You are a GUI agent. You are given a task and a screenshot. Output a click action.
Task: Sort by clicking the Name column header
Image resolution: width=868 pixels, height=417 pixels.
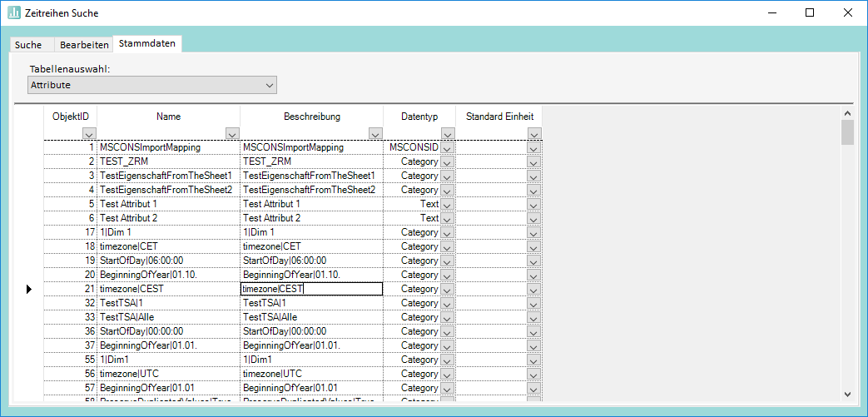(168, 117)
